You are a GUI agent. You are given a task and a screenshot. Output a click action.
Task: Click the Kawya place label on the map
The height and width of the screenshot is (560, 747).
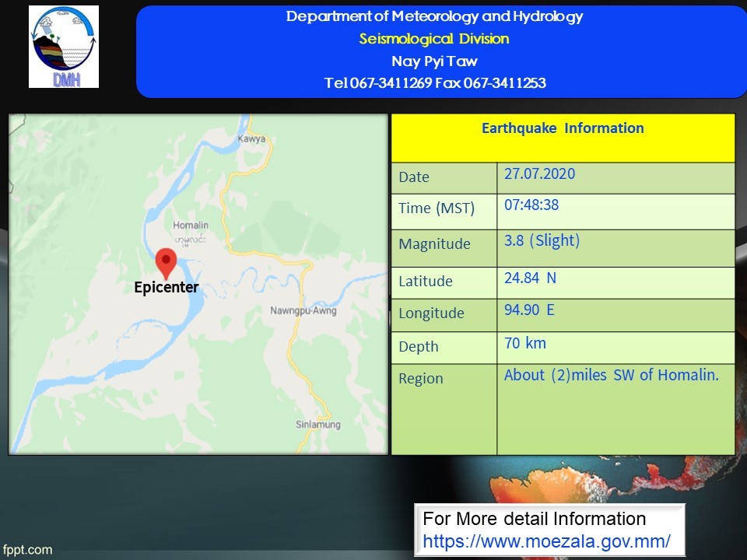(251, 139)
